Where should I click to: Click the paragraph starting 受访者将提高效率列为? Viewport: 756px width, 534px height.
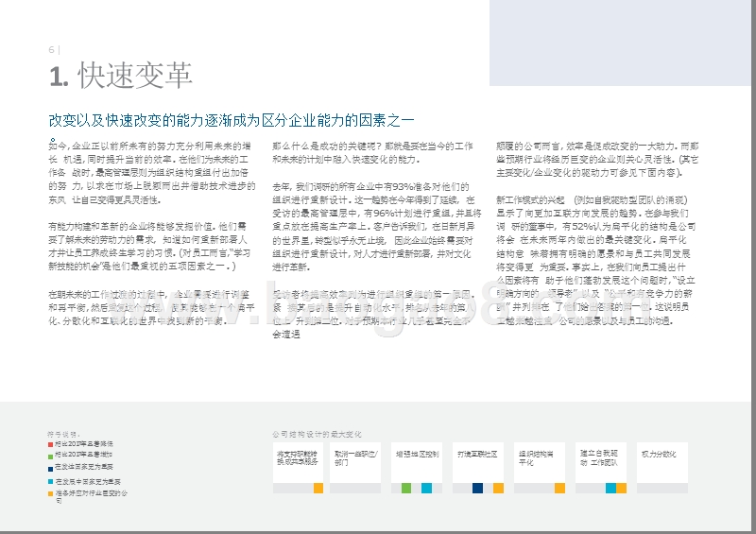point(373,314)
